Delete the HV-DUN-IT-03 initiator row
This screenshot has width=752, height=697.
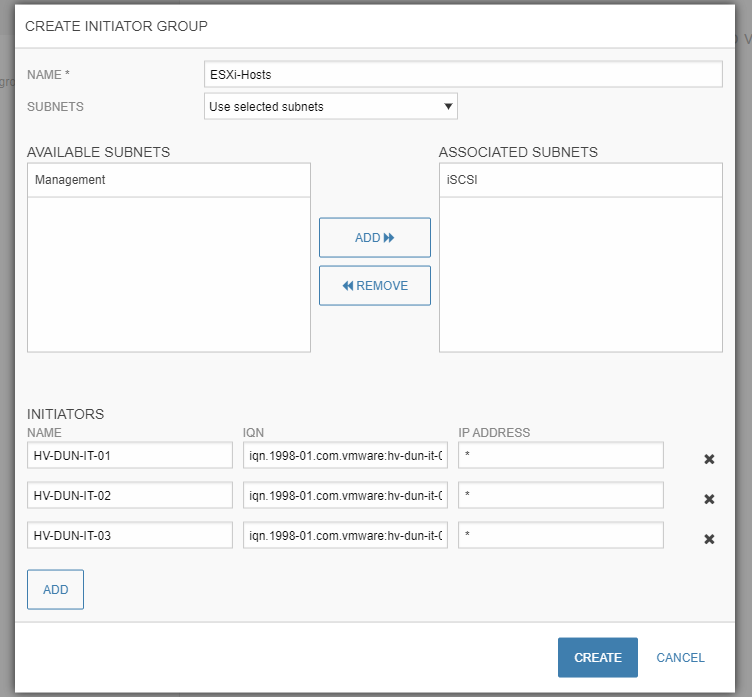tap(709, 539)
